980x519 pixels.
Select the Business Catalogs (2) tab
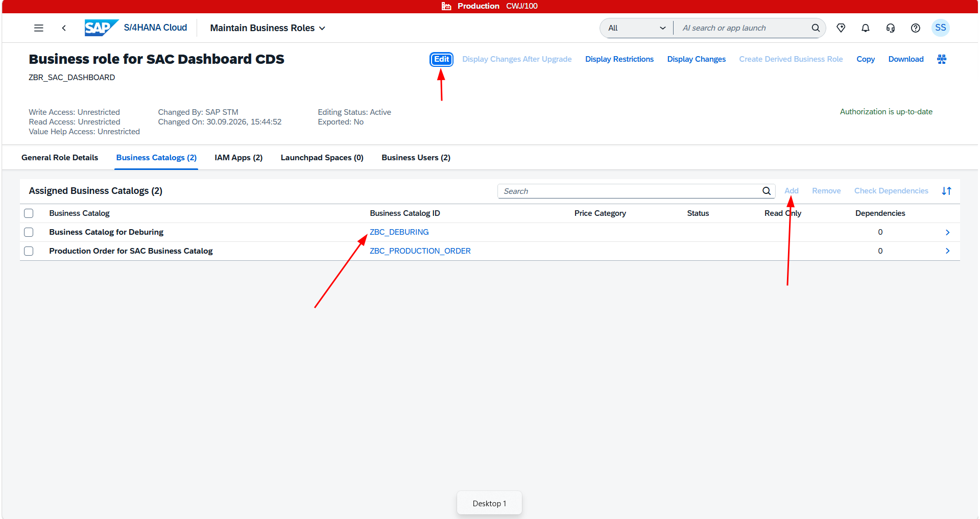point(156,158)
